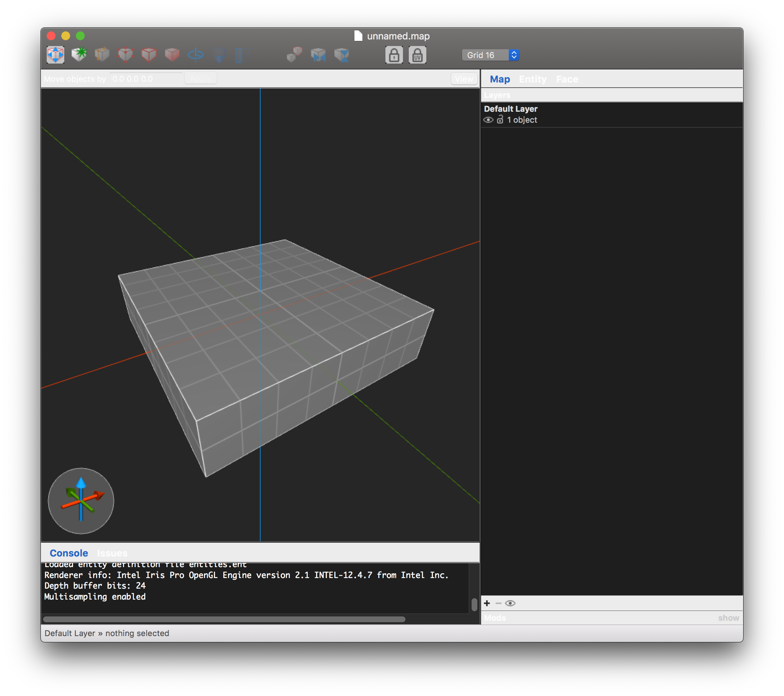This screenshot has width=784, height=696.
Task: Pick the rotate objects tool icon
Action: coord(196,55)
